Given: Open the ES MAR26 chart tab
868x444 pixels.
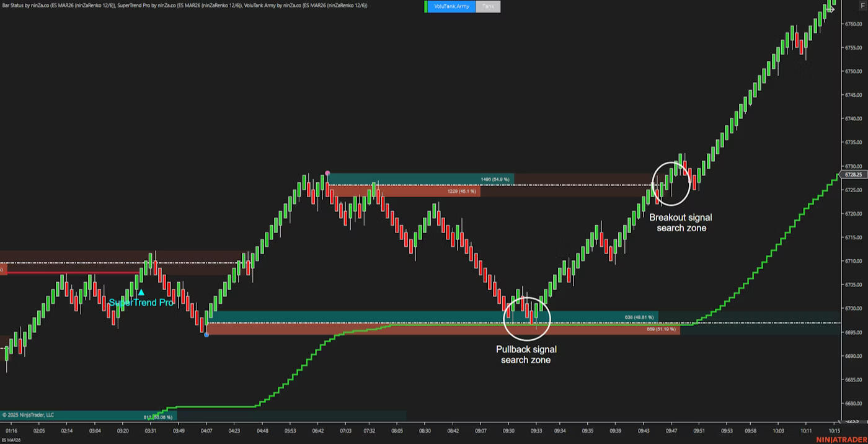Looking at the screenshot, I should (x=11, y=440).
